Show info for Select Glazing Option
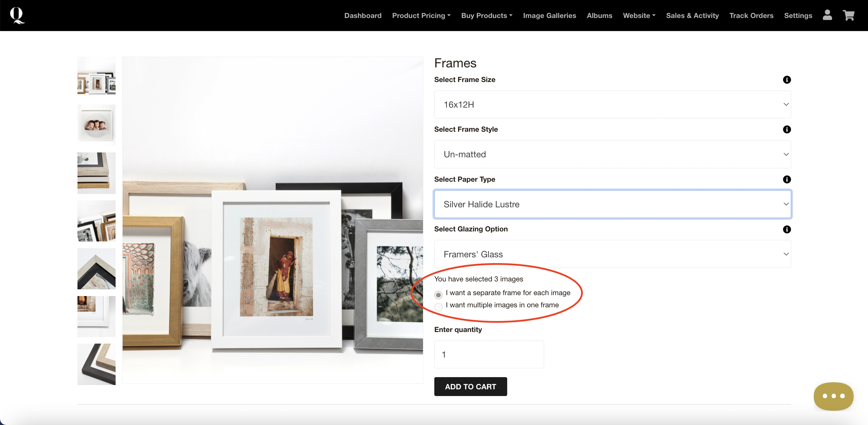The height and width of the screenshot is (425, 868). tap(787, 229)
